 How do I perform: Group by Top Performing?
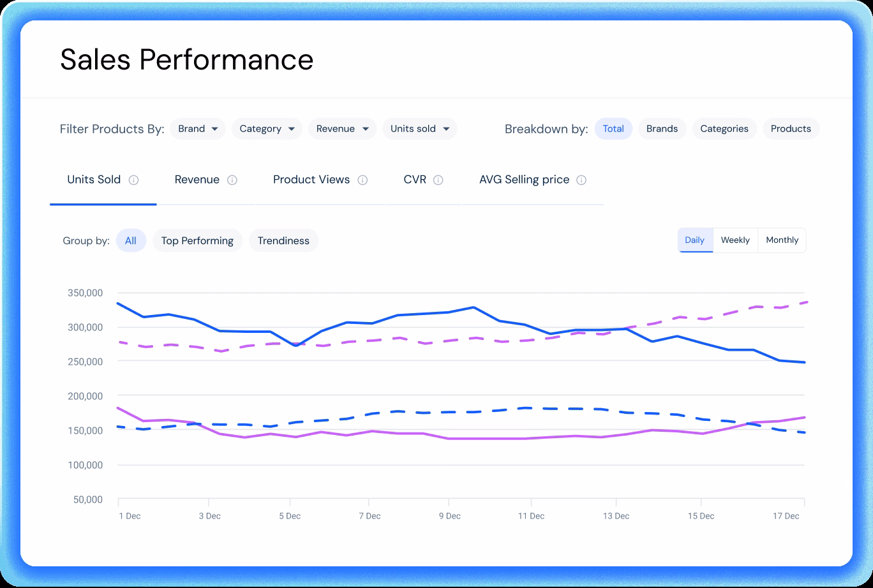pyautogui.click(x=197, y=241)
